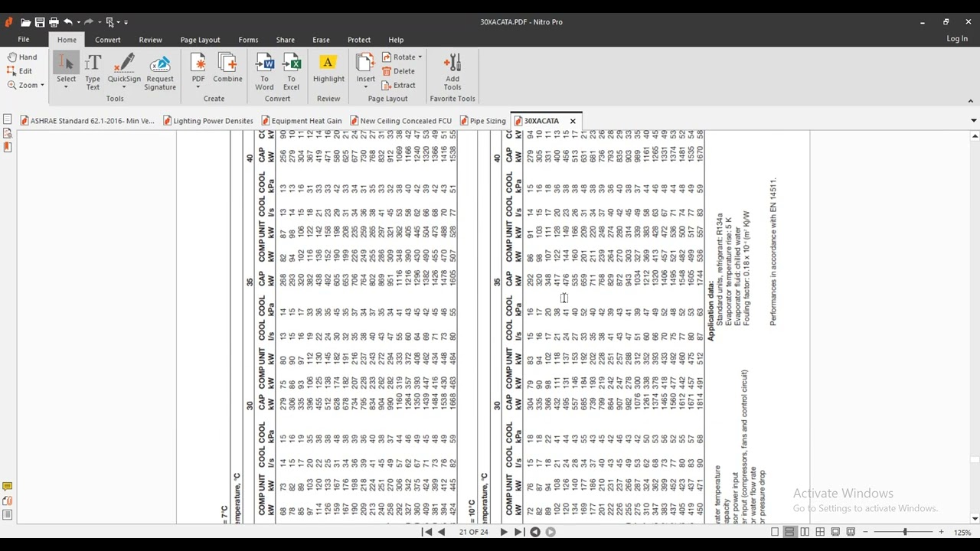Go to the previous view
This screenshot has height=551, width=980.
(535, 532)
